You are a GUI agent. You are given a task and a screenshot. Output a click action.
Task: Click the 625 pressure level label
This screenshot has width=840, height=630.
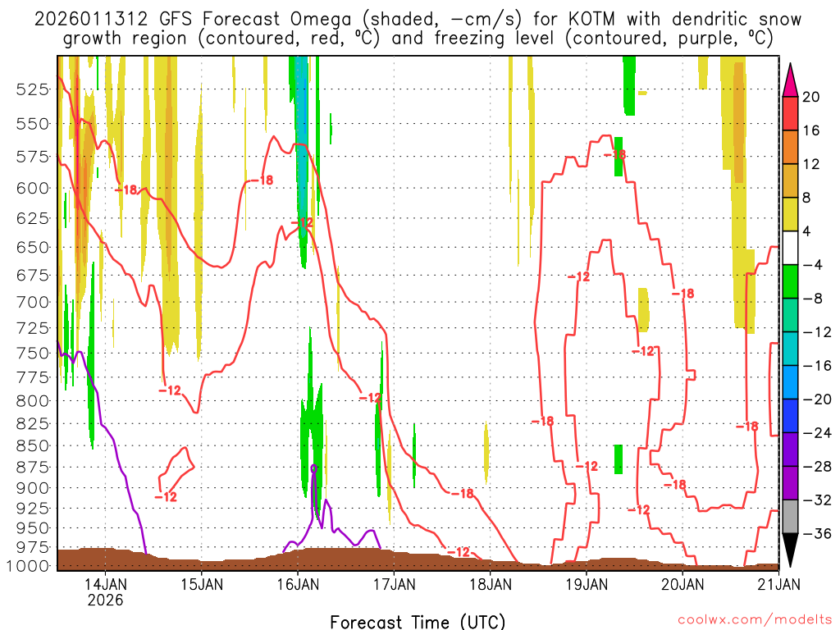[x=33, y=218]
